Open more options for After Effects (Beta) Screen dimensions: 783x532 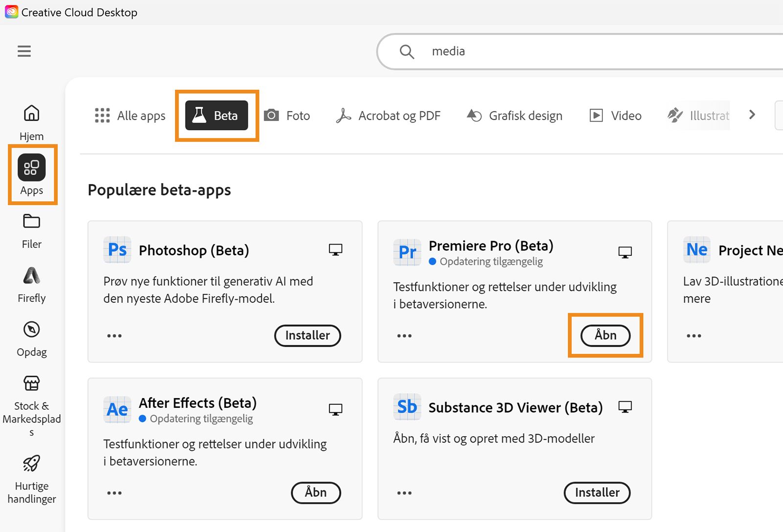pyautogui.click(x=115, y=493)
